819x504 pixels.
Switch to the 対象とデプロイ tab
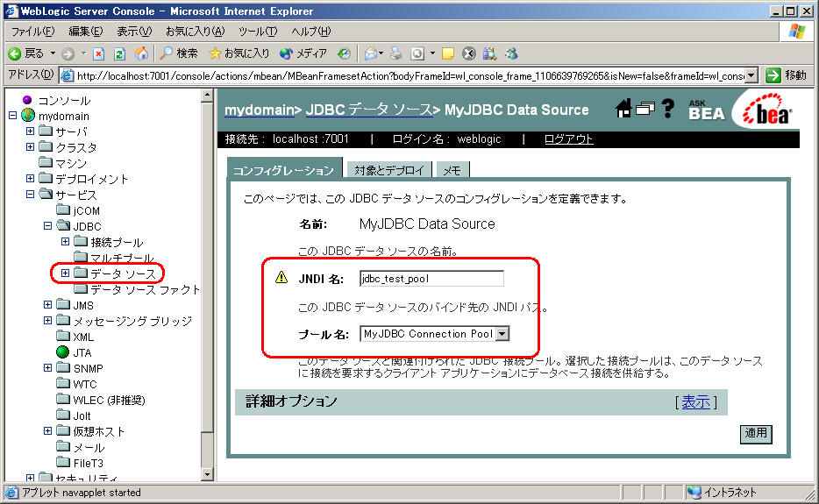tap(389, 170)
